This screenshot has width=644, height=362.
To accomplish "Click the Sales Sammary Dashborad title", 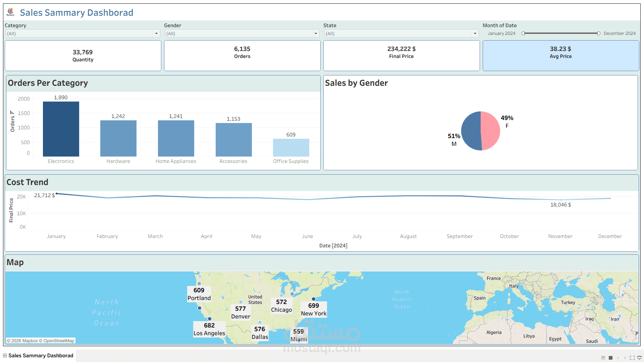I will (76, 12).
